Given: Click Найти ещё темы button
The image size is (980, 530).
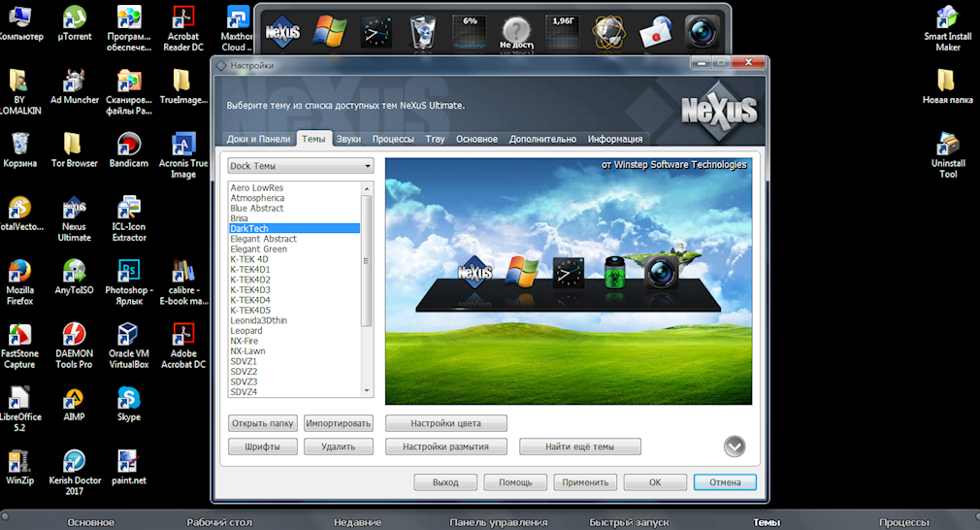Looking at the screenshot, I should (x=579, y=447).
